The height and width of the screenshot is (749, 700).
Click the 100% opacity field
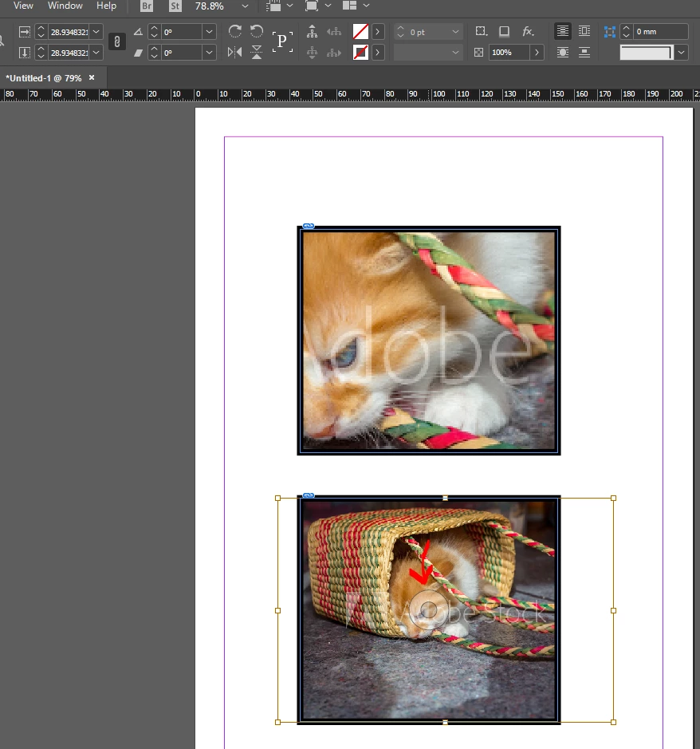click(x=509, y=52)
